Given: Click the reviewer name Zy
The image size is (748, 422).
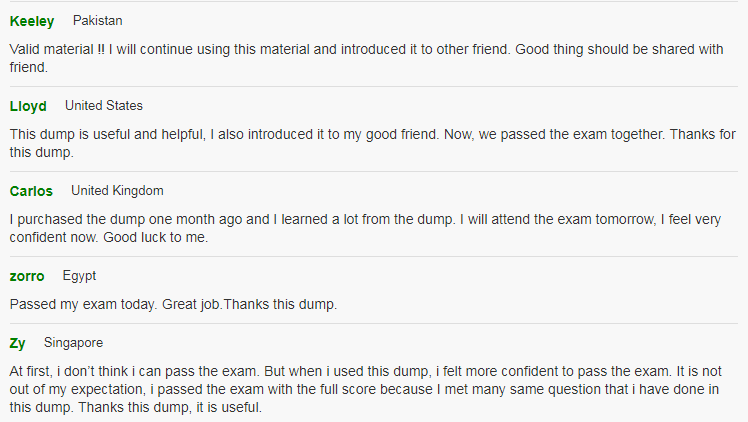Looking at the screenshot, I should [x=18, y=343].
